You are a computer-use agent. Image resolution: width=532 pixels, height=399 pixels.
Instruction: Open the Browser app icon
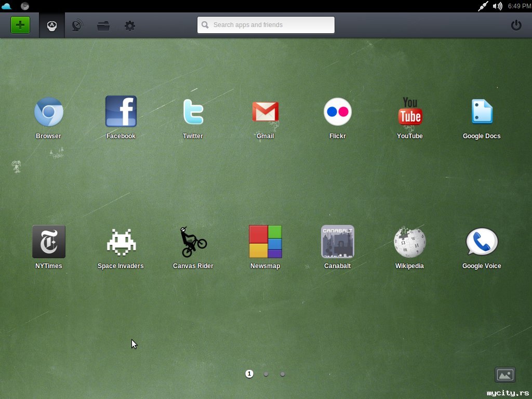[x=48, y=112]
